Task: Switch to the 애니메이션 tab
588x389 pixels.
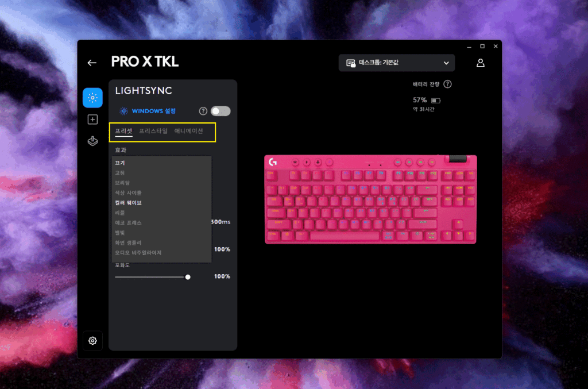Action: click(x=188, y=130)
